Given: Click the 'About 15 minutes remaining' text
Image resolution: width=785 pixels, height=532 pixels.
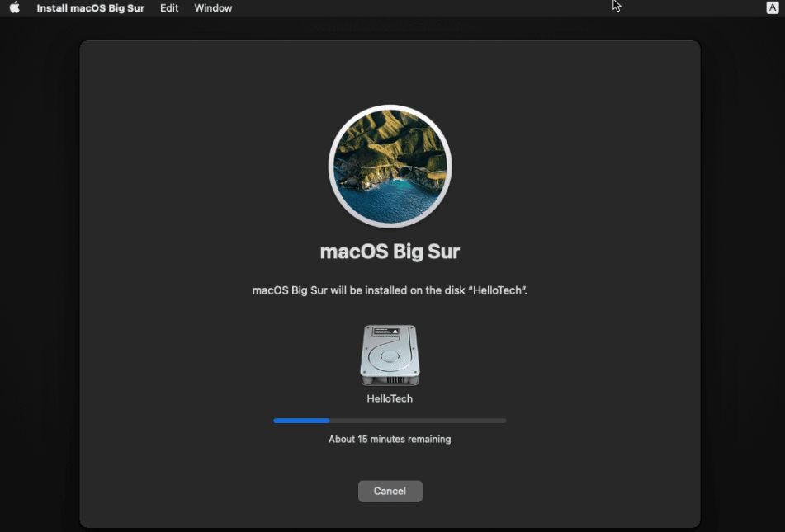Looking at the screenshot, I should click(390, 439).
